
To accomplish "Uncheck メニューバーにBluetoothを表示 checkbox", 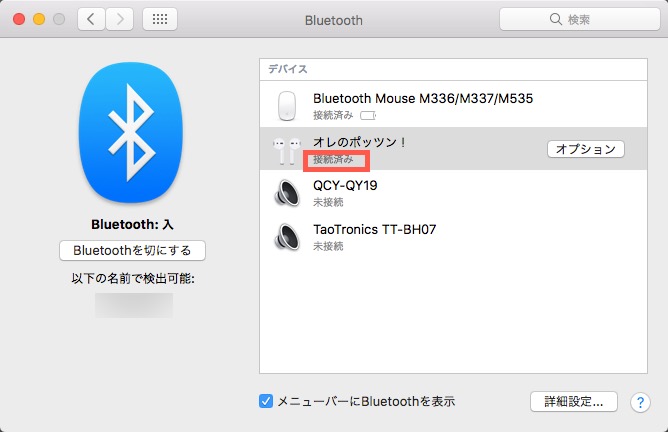I will click(x=266, y=401).
